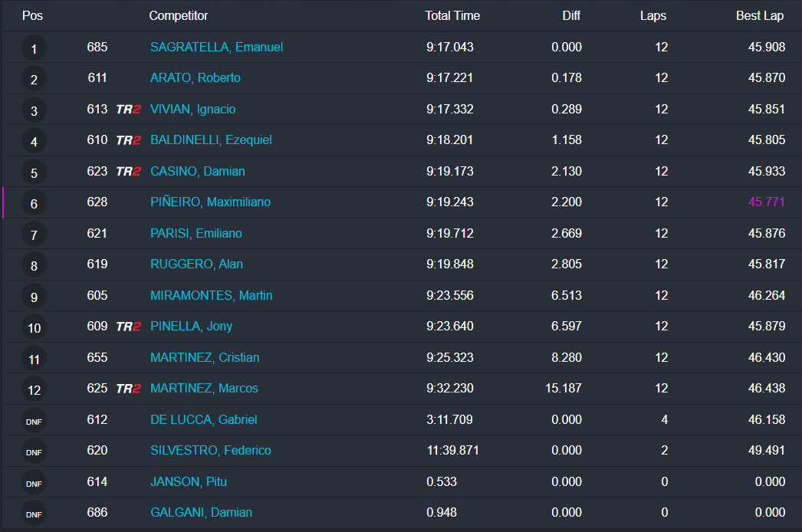Click the Pos column header
802x532 pixels.
coord(32,16)
